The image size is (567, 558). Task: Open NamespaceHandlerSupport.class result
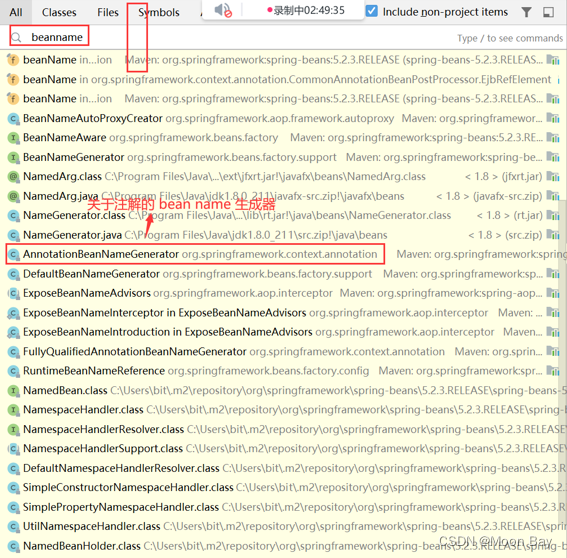284,448
